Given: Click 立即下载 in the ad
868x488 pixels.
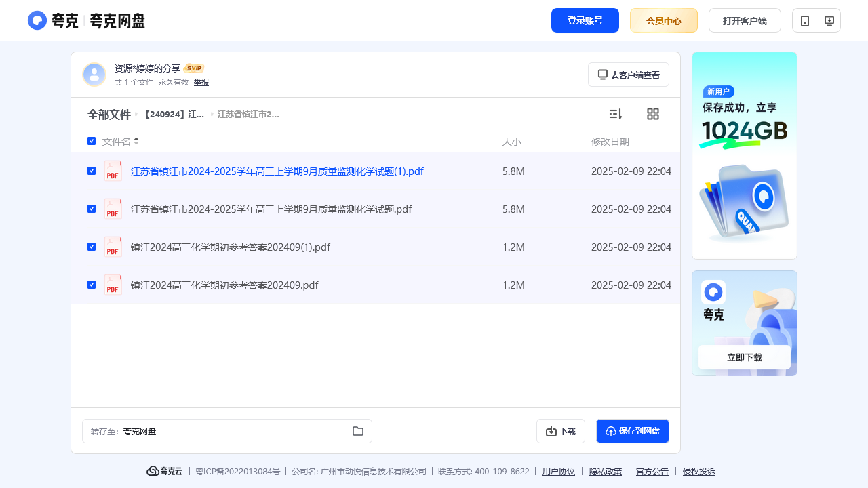Looking at the screenshot, I should point(745,357).
